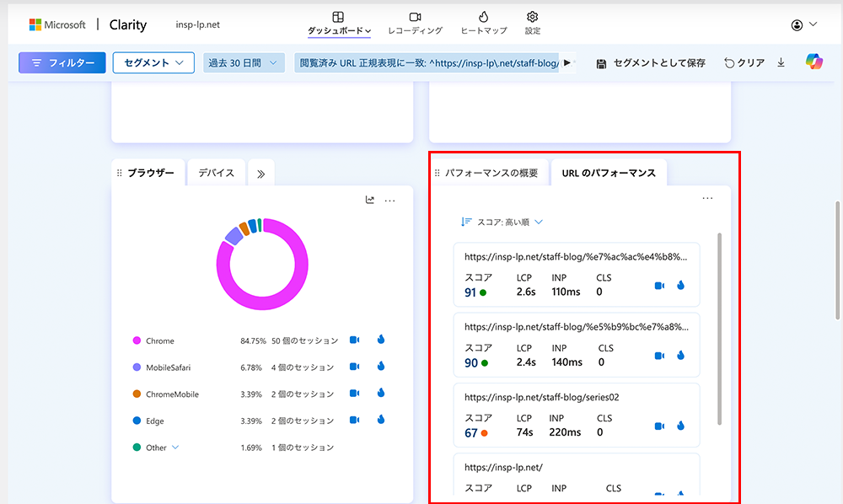Open the ダッシュボード dashboard tab

(339, 24)
